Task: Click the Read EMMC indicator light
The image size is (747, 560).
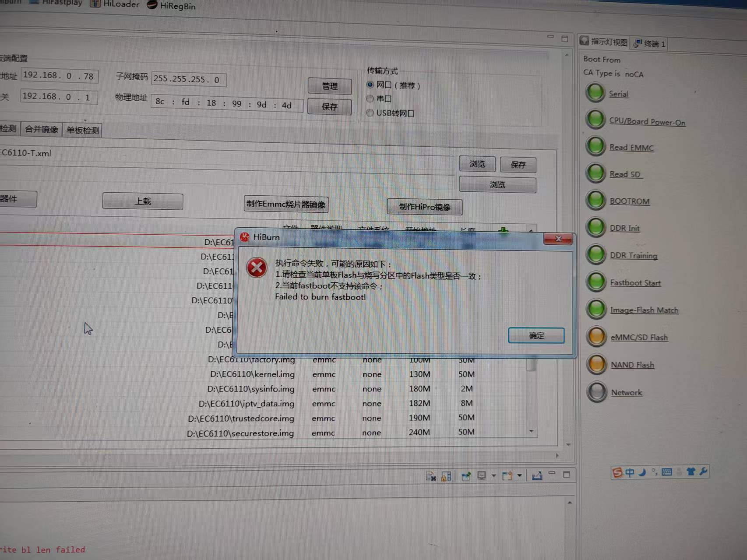Action: [x=595, y=146]
